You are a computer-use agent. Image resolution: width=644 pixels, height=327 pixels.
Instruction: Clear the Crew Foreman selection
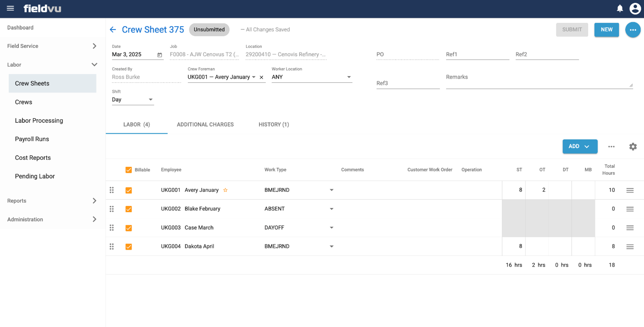point(261,77)
